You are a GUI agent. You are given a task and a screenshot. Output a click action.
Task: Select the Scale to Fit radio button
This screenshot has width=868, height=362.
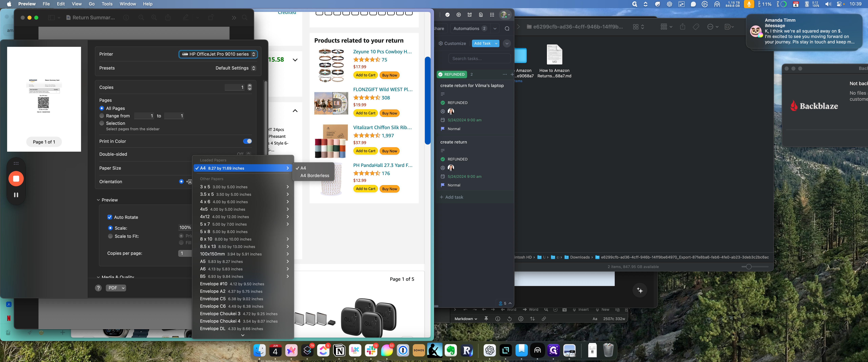coord(110,236)
